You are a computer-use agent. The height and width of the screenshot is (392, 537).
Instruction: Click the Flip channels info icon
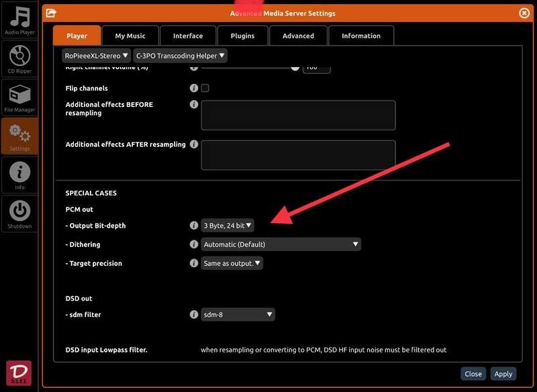click(x=194, y=88)
